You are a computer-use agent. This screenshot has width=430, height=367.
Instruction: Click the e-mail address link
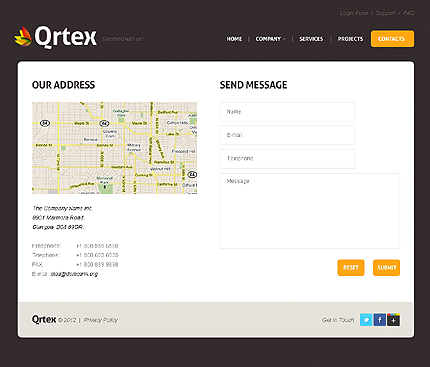point(74,274)
